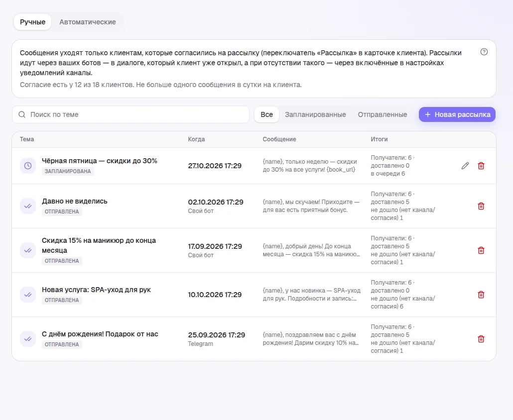Click the message preview мы скучаем
This screenshot has height=420, width=513.
pyautogui.click(x=311, y=206)
